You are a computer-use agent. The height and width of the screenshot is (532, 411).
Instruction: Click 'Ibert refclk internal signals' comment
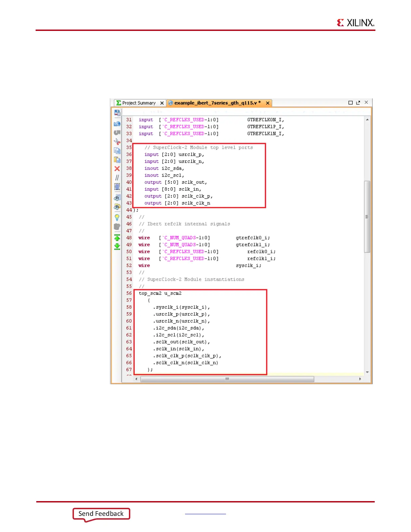pyautogui.click(x=184, y=224)
